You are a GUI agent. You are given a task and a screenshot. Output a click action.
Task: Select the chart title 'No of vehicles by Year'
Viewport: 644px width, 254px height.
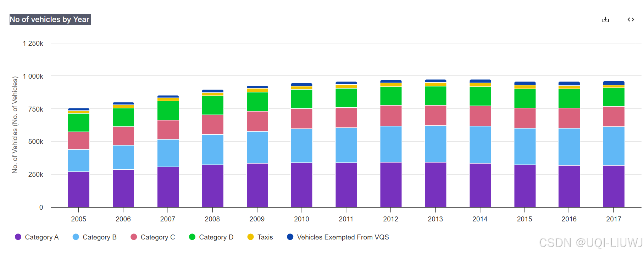[50, 19]
